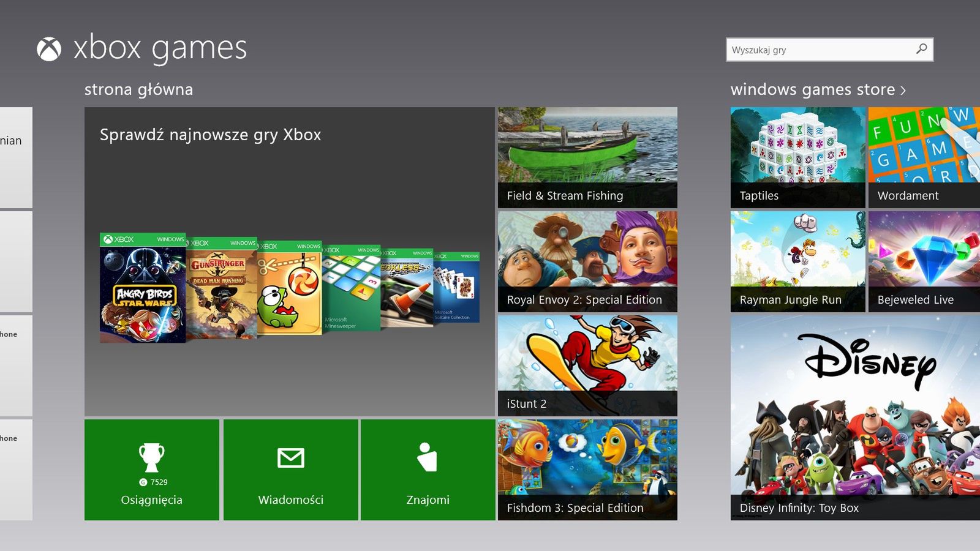The height and width of the screenshot is (551, 980).
Task: Open the Taptiles game tile
Action: pos(797,157)
